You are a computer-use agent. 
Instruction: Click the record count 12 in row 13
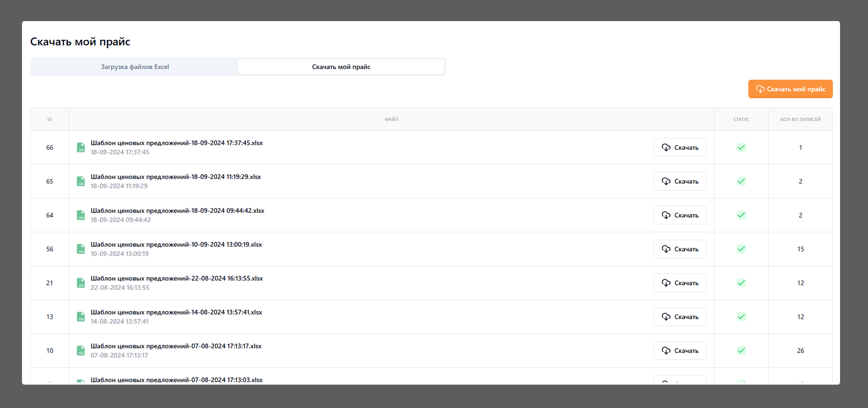tap(801, 317)
